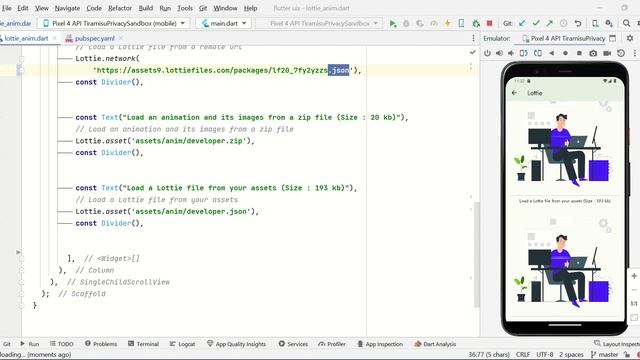The height and width of the screenshot is (360, 640).
Task: Open the Terminal tool window
Action: coord(143,344)
